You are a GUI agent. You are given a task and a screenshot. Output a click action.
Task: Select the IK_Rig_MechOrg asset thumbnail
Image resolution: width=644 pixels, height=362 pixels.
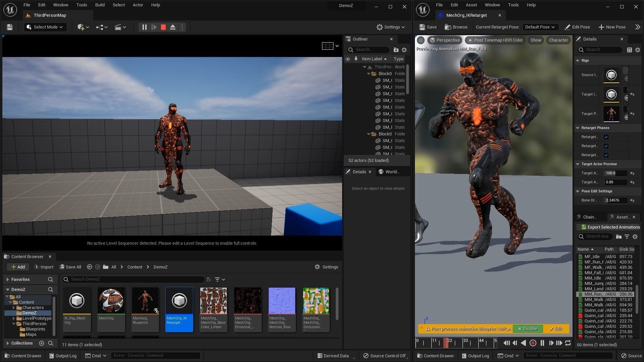(77, 301)
